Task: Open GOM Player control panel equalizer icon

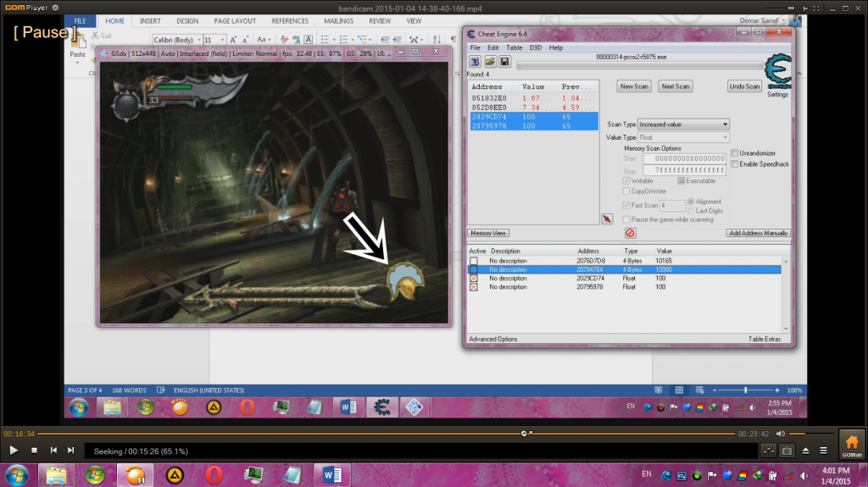Action: tap(768, 451)
